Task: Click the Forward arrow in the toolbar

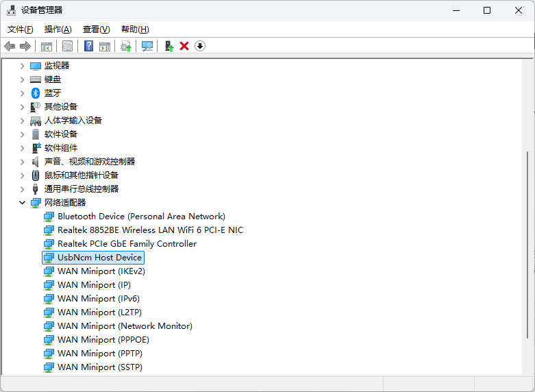Action: [25, 46]
